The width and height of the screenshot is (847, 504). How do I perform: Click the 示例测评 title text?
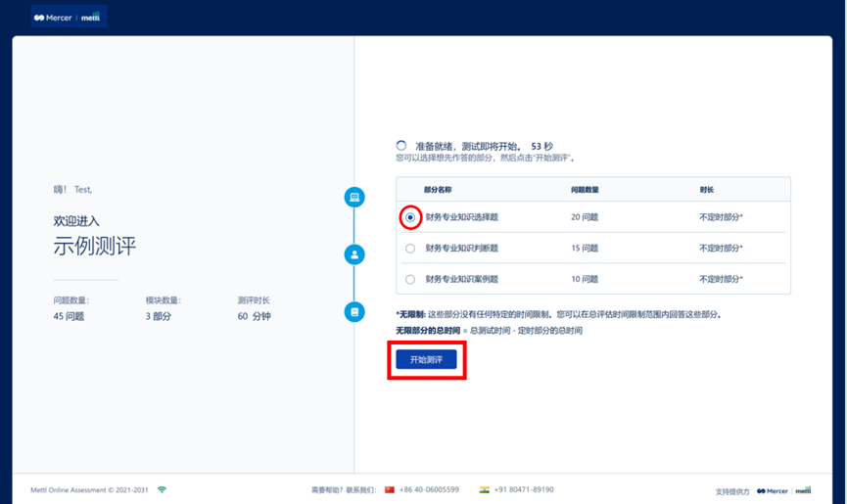(95, 246)
